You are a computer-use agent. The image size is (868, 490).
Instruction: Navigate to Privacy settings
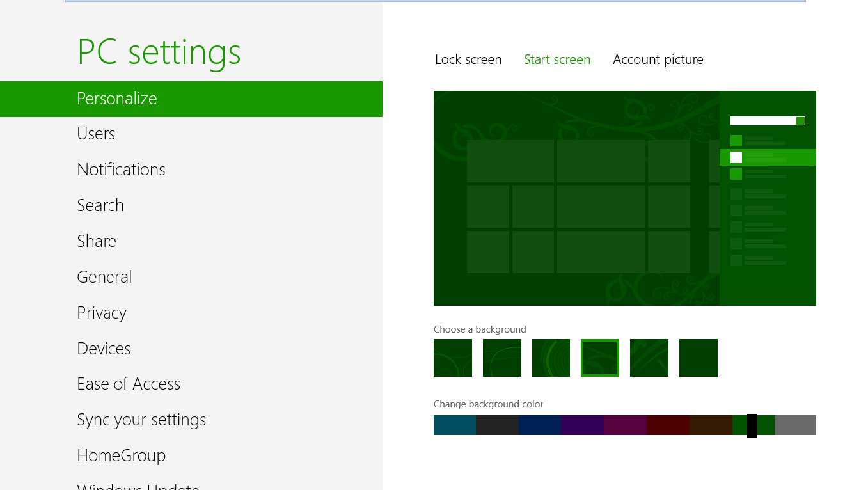click(102, 313)
